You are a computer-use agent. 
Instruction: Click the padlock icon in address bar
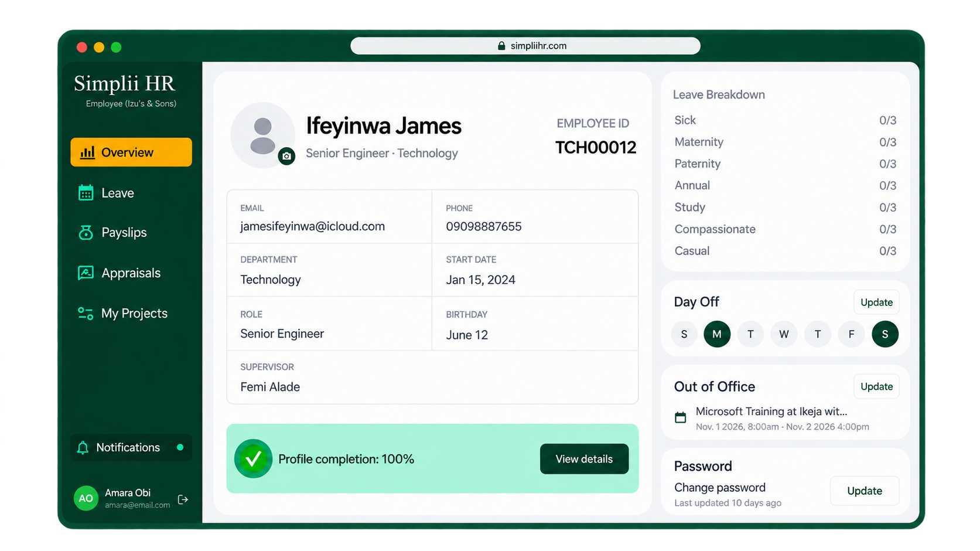[501, 46]
